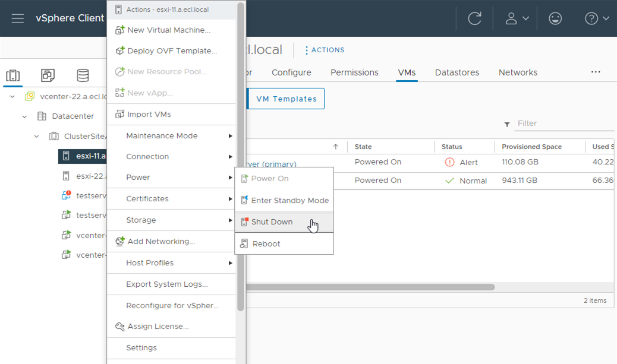Switch to VMs and Templates view icon
The height and width of the screenshot is (364, 617).
click(x=48, y=75)
